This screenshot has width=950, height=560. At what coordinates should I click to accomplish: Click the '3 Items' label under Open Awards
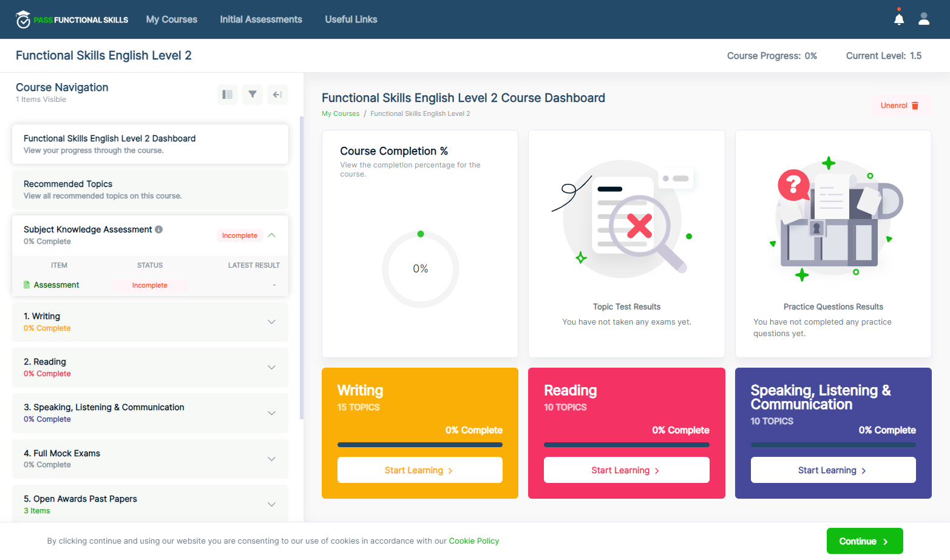point(37,511)
